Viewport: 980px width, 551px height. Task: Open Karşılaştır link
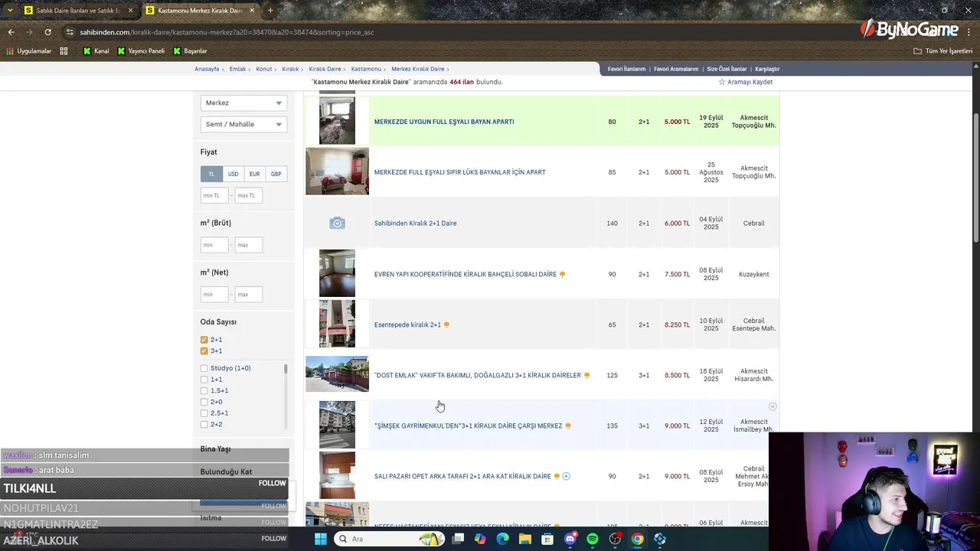pyautogui.click(x=767, y=69)
